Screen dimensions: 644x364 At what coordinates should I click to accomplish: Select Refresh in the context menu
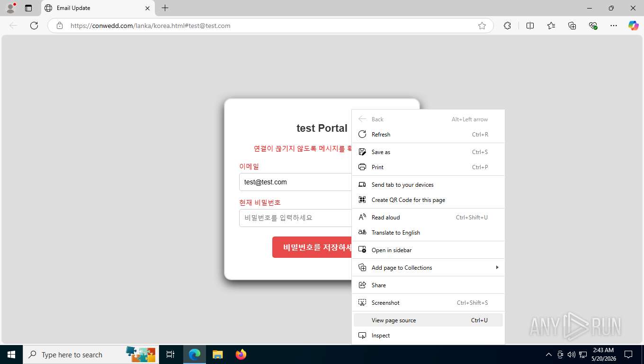coord(429,135)
